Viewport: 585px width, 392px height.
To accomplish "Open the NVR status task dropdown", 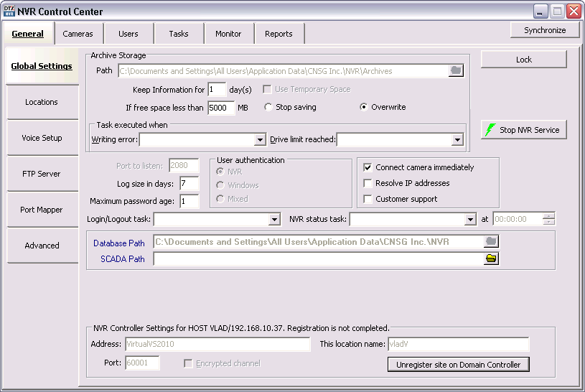I will [471, 220].
